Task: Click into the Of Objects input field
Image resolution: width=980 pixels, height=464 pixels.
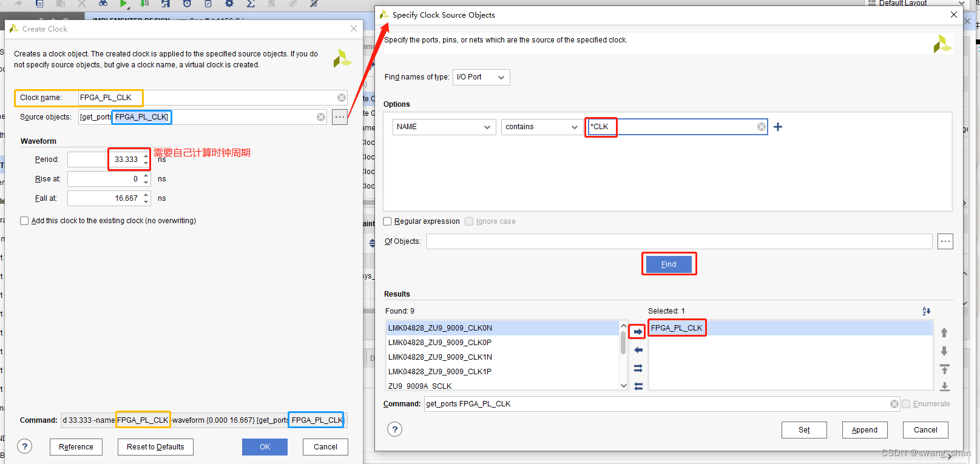Action: 679,241
